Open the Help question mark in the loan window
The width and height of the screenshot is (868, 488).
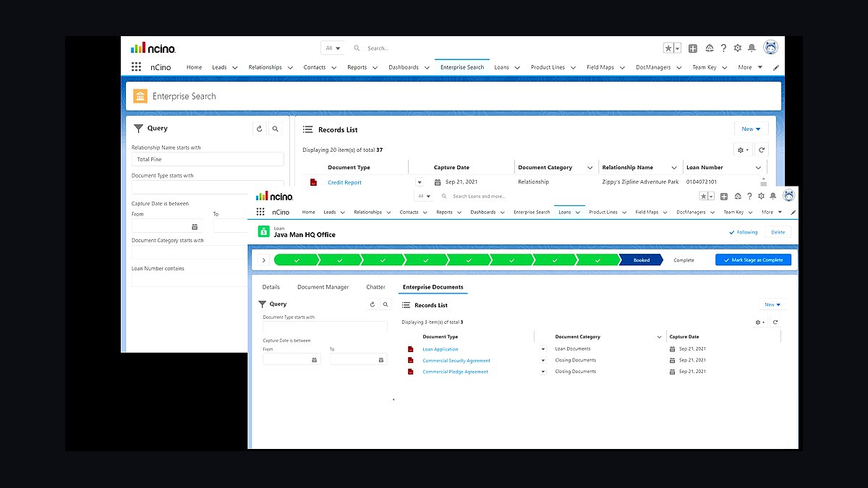tap(748, 196)
